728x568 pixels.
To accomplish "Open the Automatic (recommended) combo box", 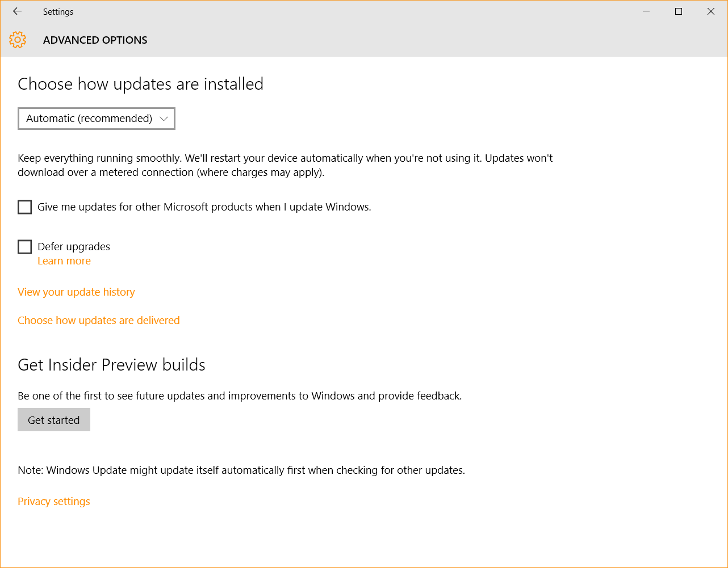I will tap(97, 119).
